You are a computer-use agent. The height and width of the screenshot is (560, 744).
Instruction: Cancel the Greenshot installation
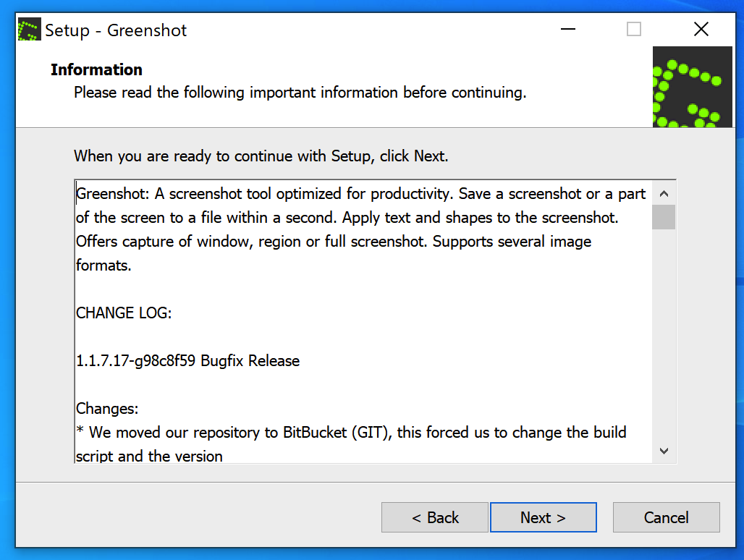click(x=666, y=517)
